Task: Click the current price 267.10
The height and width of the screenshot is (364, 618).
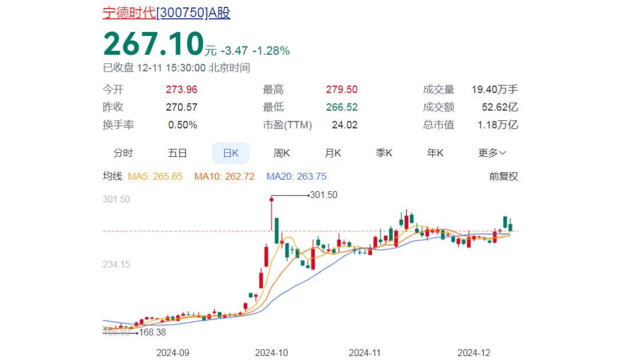Action: point(153,43)
